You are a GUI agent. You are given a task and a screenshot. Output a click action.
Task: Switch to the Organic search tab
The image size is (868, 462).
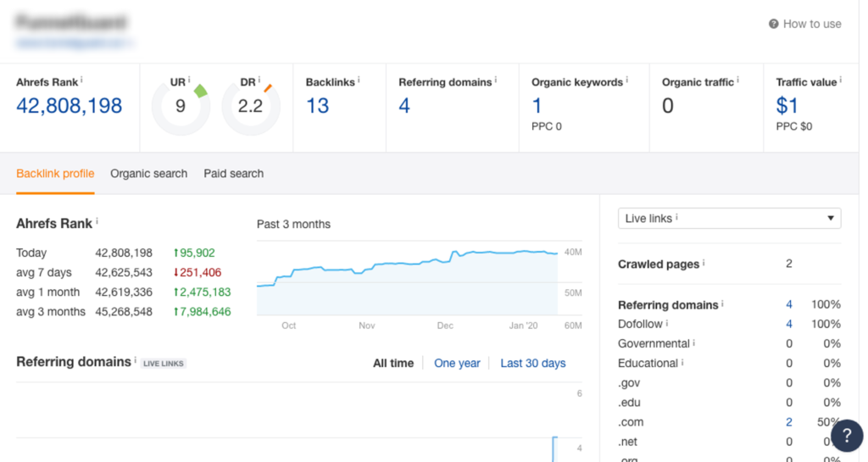click(148, 174)
